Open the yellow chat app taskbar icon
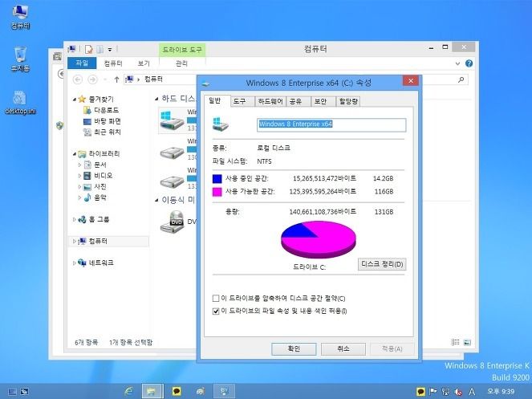 pyautogui.click(x=177, y=391)
